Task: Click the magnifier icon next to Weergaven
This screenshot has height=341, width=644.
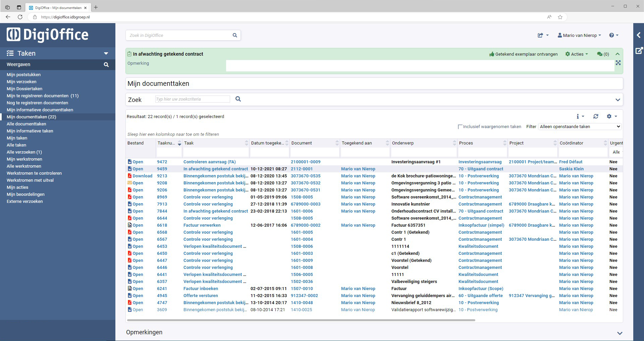Action: click(106, 65)
